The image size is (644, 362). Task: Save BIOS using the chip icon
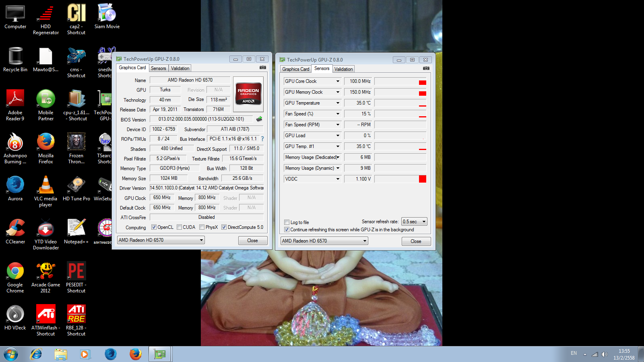point(259,119)
